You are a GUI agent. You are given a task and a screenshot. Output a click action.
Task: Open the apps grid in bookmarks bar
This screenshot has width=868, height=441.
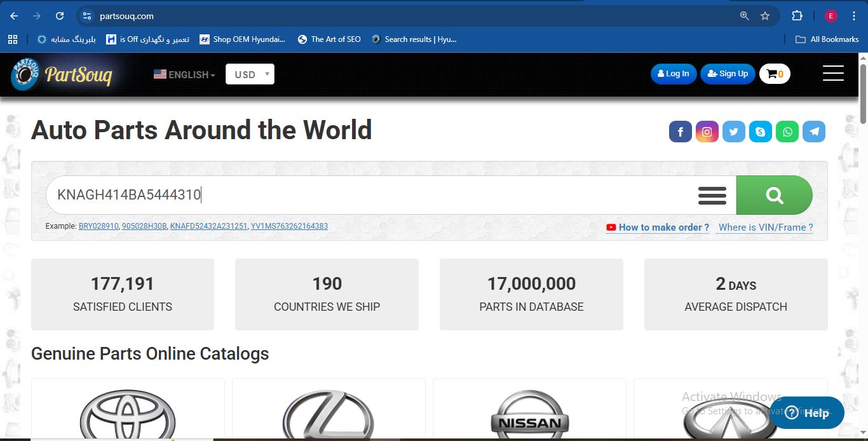(x=13, y=39)
